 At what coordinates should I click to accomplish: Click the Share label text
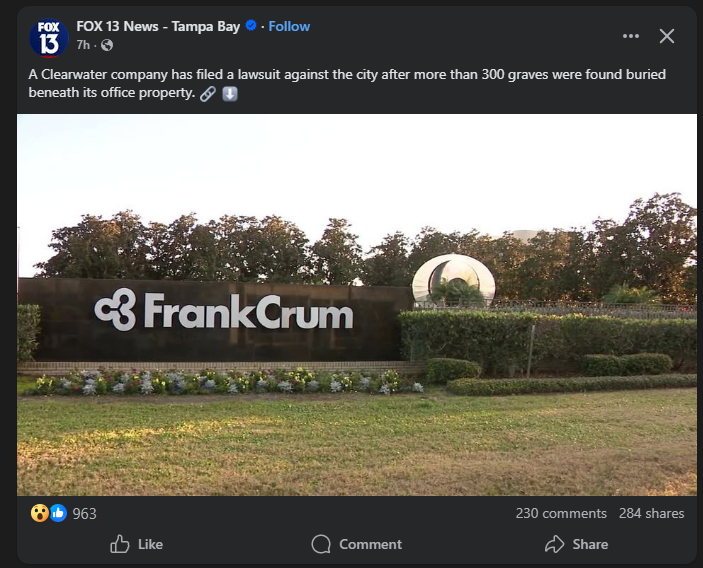tap(590, 544)
